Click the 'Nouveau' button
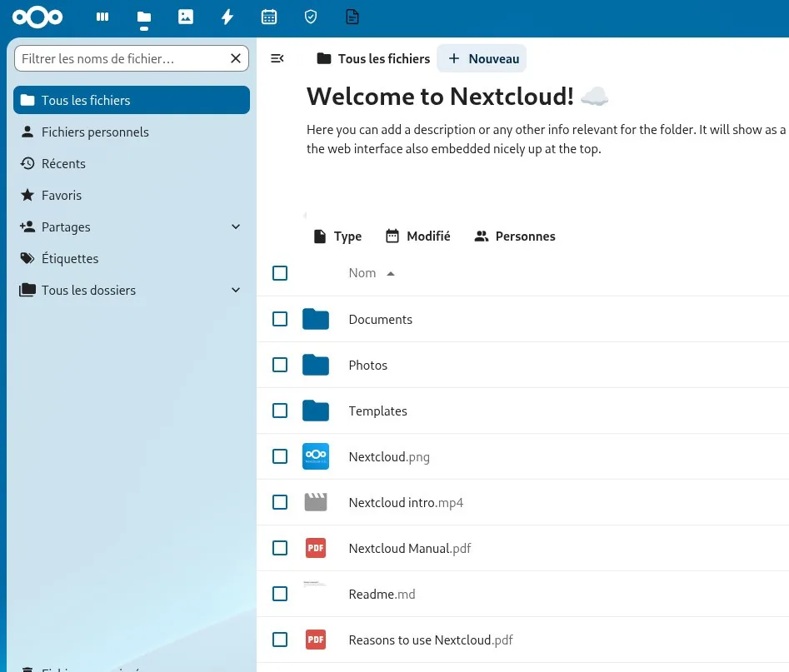This screenshot has height=672, width=789. [482, 59]
